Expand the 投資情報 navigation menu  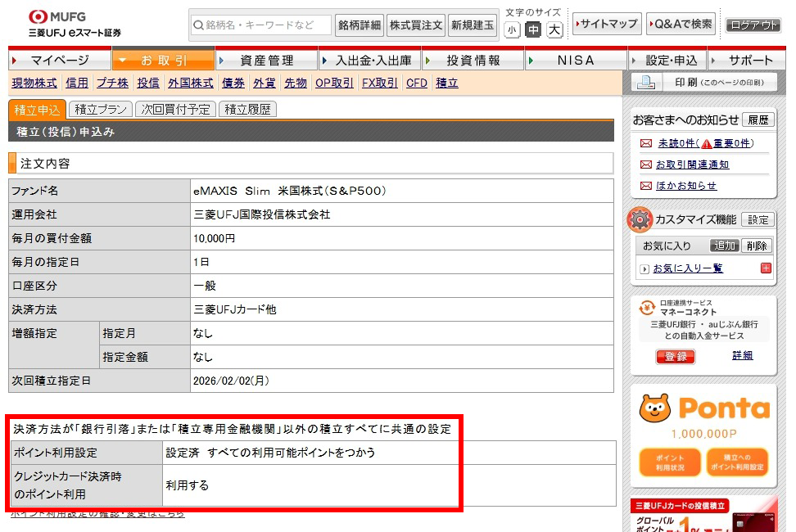(473, 61)
